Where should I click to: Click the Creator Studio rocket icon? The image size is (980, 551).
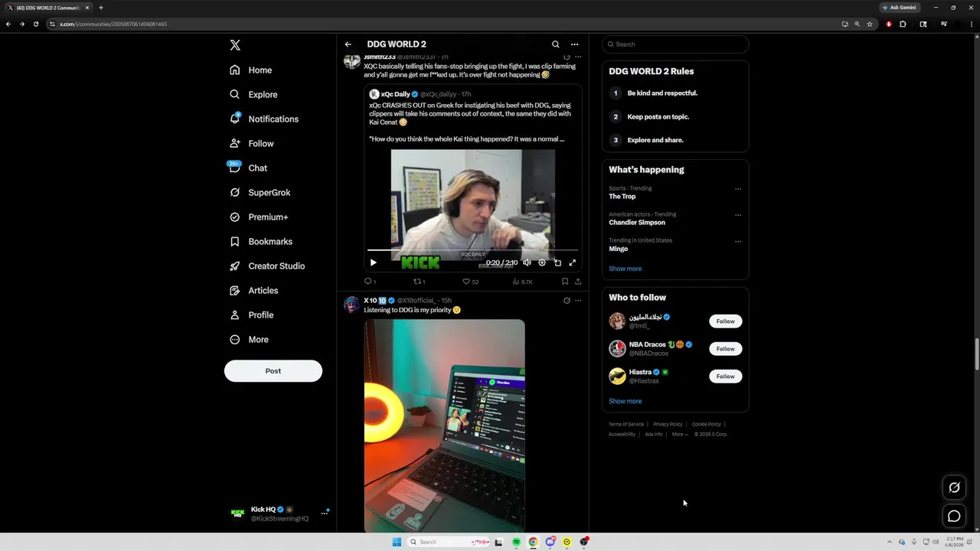235,266
